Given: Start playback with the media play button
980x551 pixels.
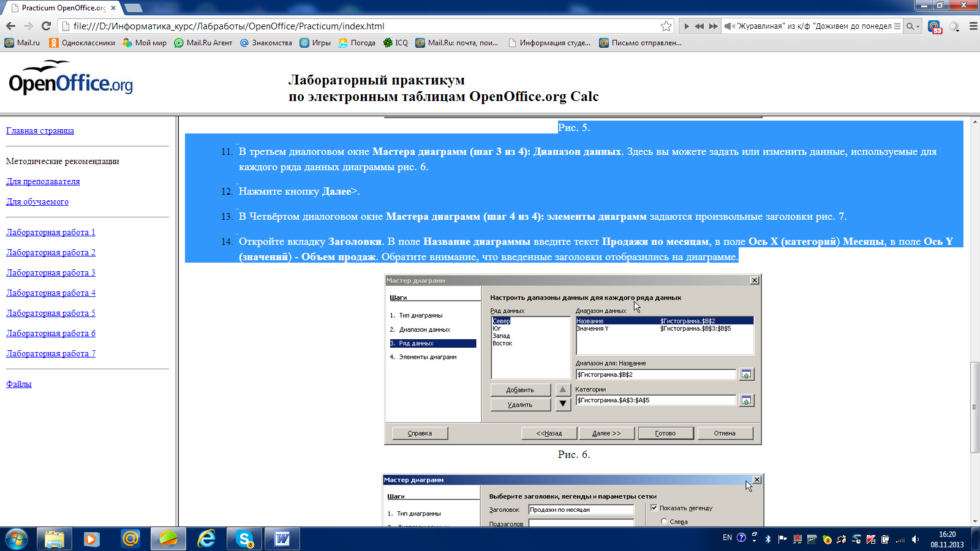Looking at the screenshot, I should [x=687, y=26].
